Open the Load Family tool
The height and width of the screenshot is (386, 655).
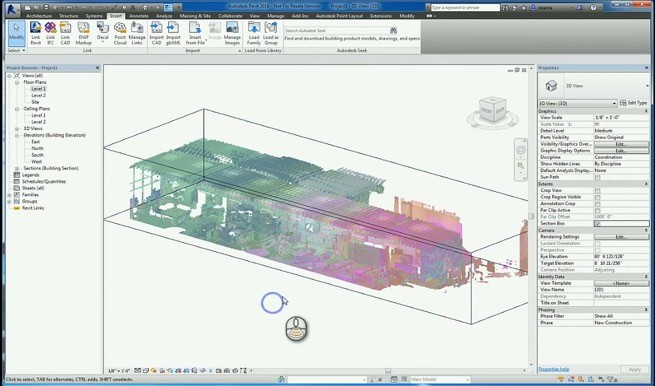[x=254, y=33]
